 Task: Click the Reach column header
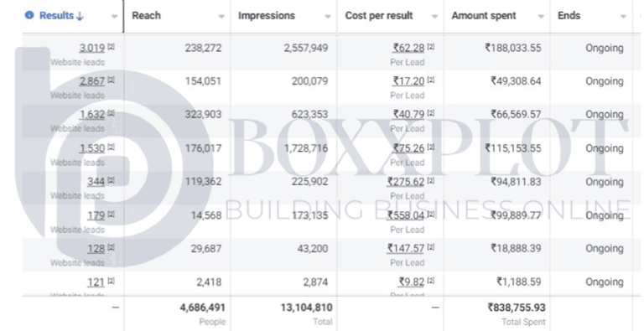(146, 16)
